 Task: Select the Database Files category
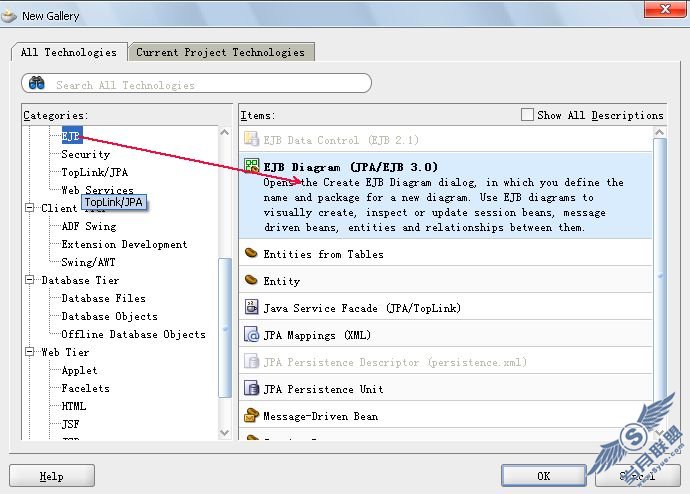[103, 298]
